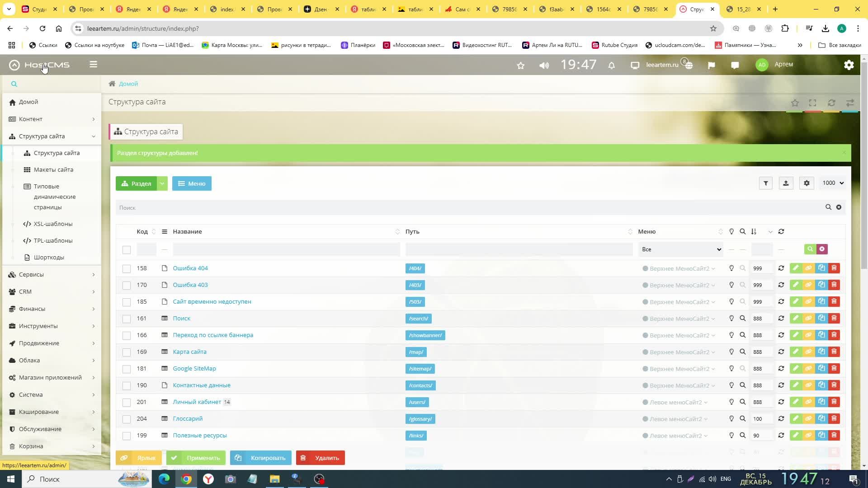The height and width of the screenshot is (488, 868).
Task: Tick the checkbox next to Карта сайта
Action: [x=127, y=352]
